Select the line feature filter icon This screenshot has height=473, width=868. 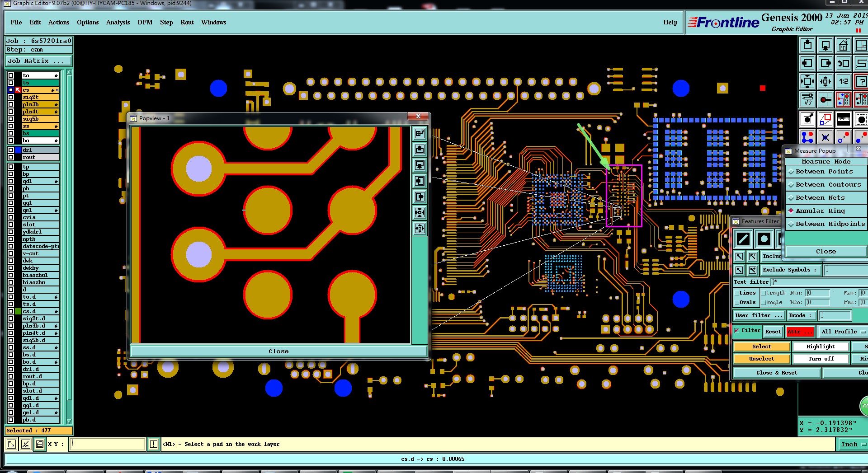point(743,239)
